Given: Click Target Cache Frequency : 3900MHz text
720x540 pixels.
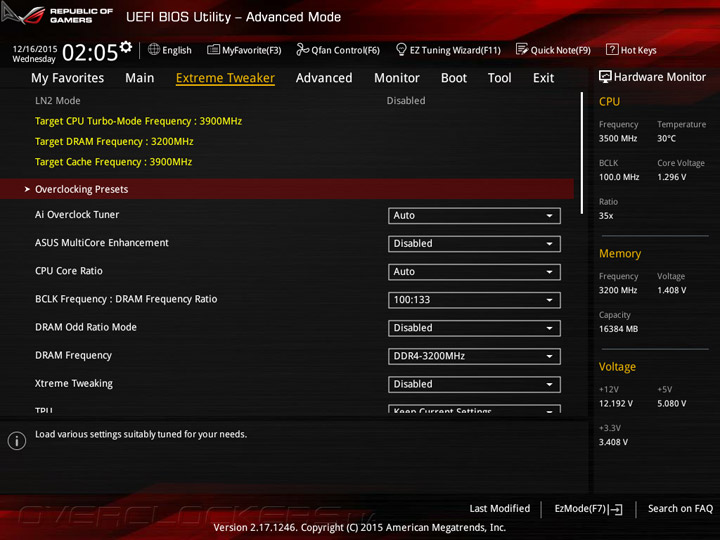Looking at the screenshot, I should pyautogui.click(x=113, y=162).
